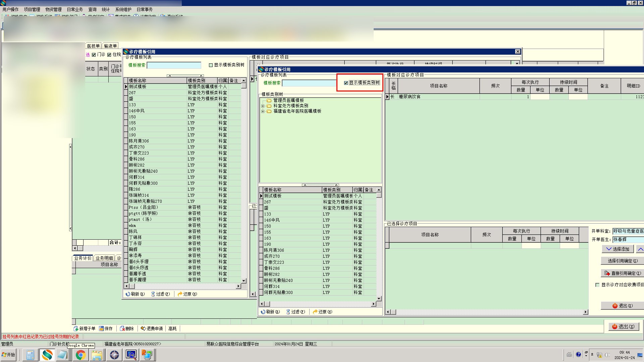
Task: Click the 保存 save icon
Action: [101, 328]
